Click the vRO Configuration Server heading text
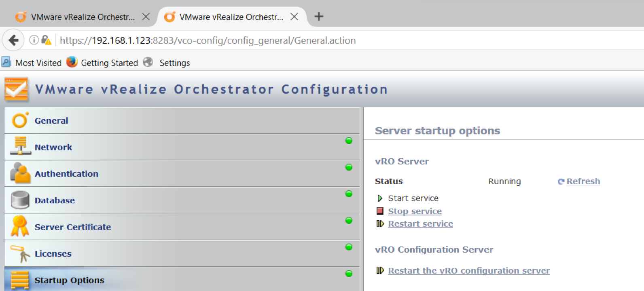This screenshot has height=291, width=644. [434, 249]
